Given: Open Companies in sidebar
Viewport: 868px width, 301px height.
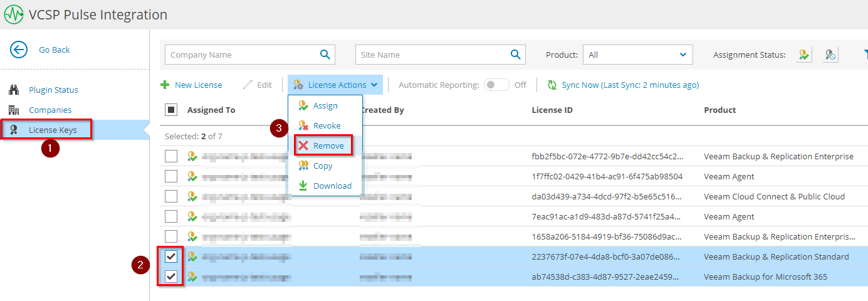Looking at the screenshot, I should (50, 110).
